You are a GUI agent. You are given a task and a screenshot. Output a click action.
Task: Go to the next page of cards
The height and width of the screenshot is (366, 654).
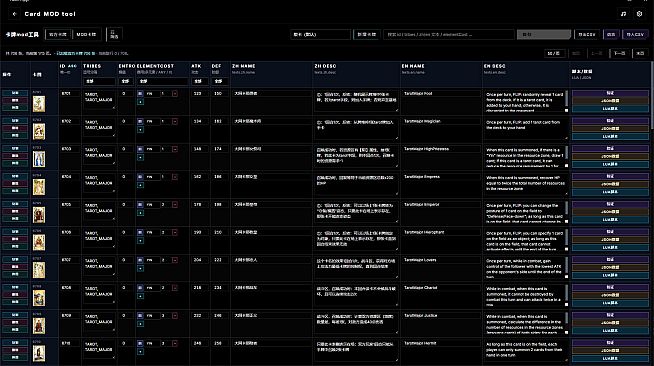click(x=620, y=53)
